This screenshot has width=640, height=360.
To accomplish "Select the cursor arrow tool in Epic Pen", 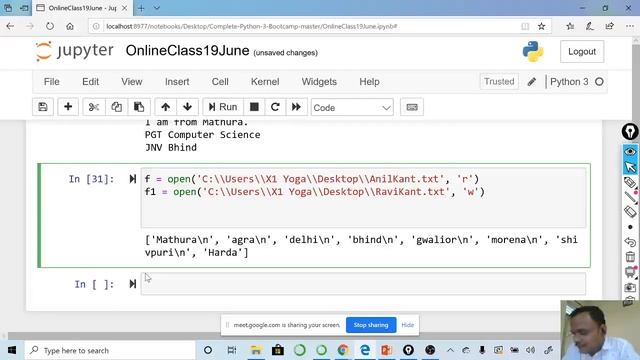I will tap(630, 167).
